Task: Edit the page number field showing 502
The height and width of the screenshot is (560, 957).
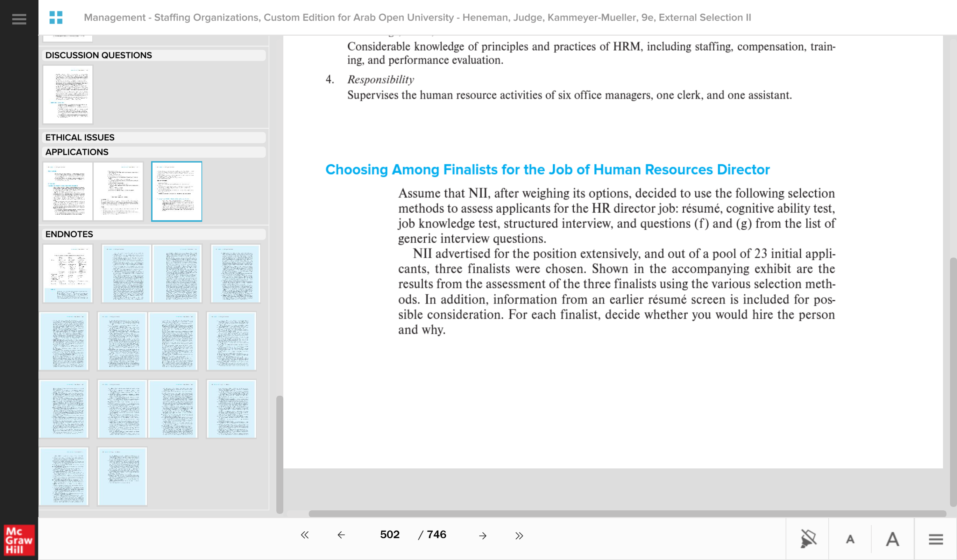Action: 390,534
